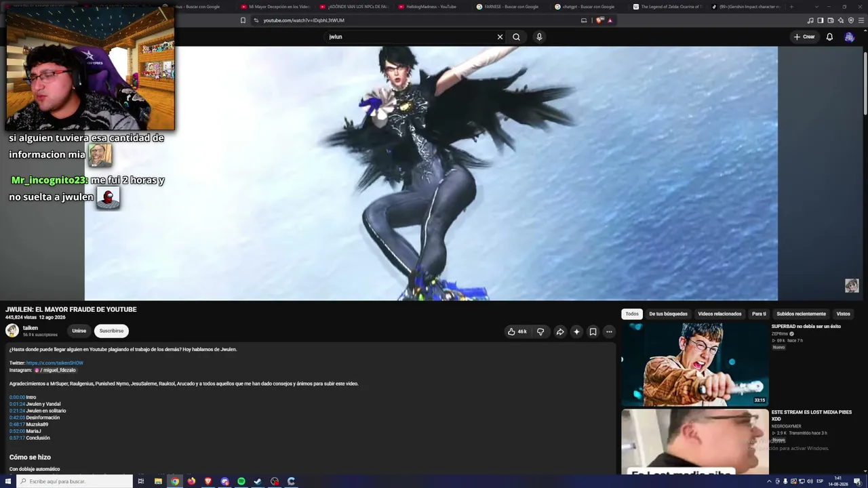This screenshot has width=868, height=488.
Task: Switch to the Genshin Impact character tab
Action: coord(747,7)
